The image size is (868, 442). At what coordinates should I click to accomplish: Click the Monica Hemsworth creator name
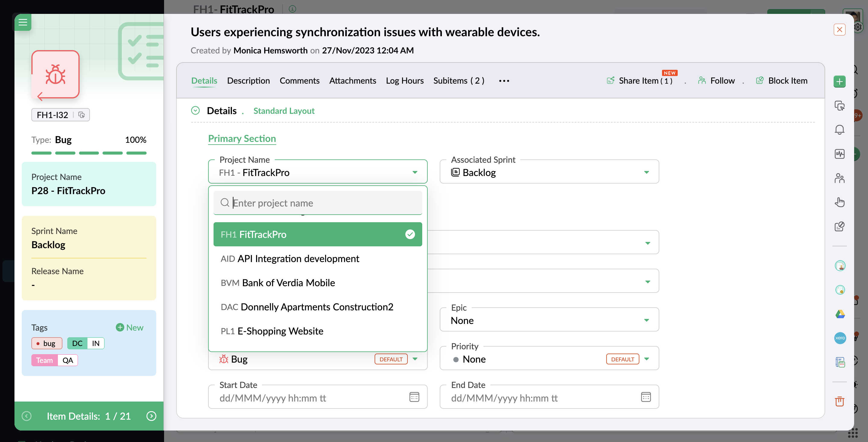270,50
